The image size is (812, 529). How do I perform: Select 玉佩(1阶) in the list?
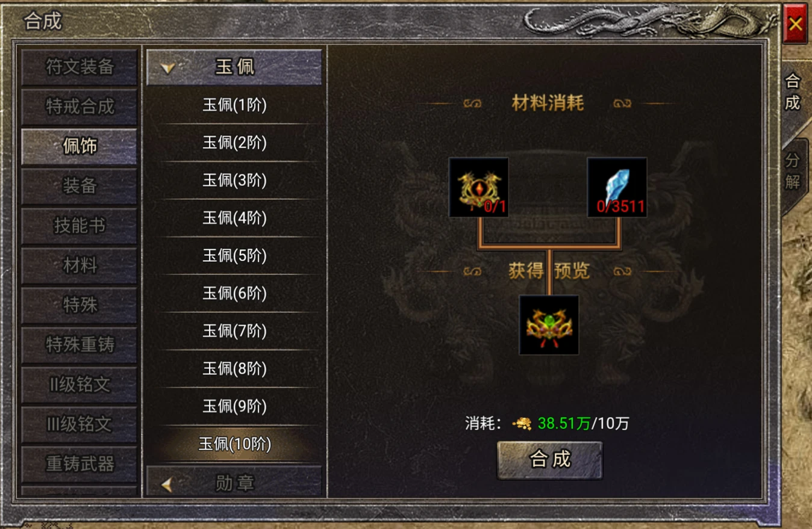click(x=234, y=105)
